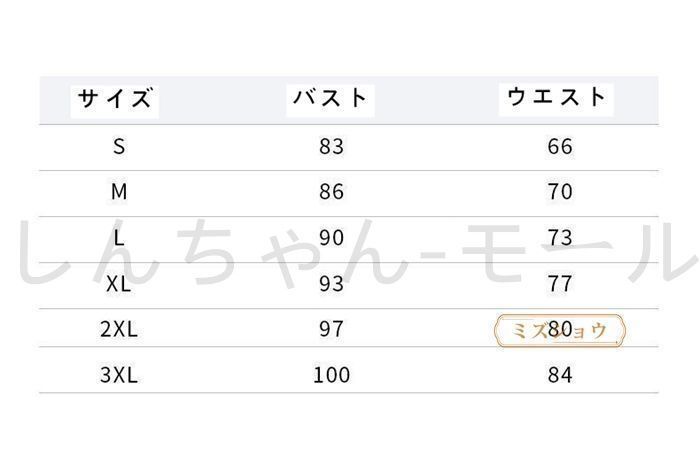Click bust value 90

pos(331,238)
